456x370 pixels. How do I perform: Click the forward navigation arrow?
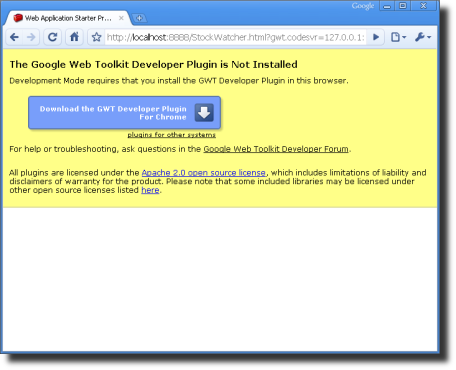(x=31, y=37)
